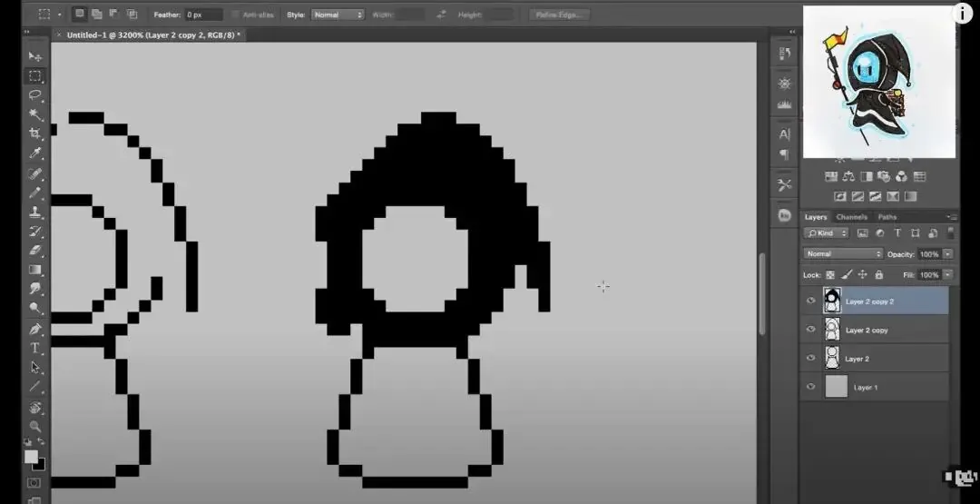Viewport: 980px width, 504px height.
Task: Select the Path Selection tool
Action: [35, 368]
